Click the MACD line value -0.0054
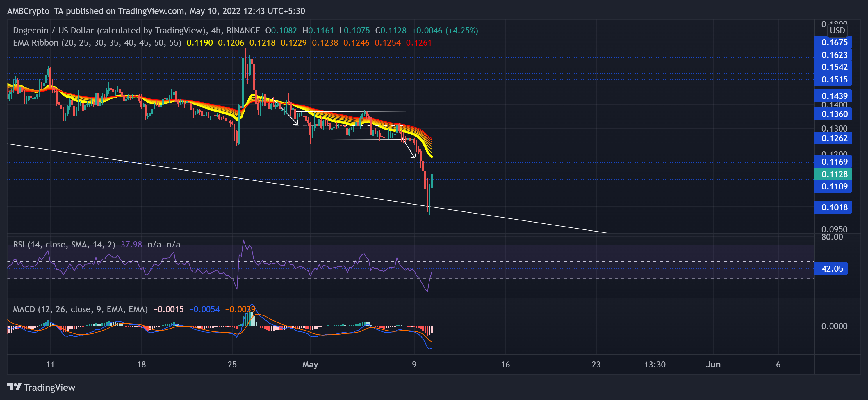868x400 pixels. point(204,309)
